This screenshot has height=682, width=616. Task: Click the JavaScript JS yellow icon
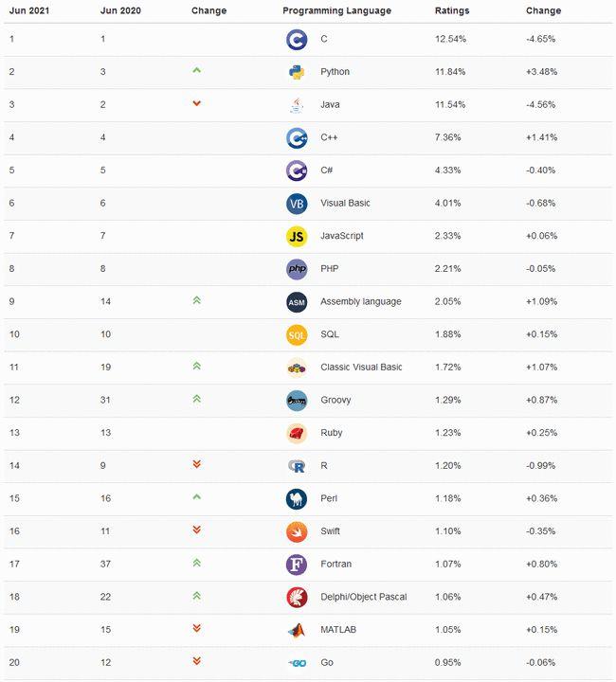(x=297, y=236)
